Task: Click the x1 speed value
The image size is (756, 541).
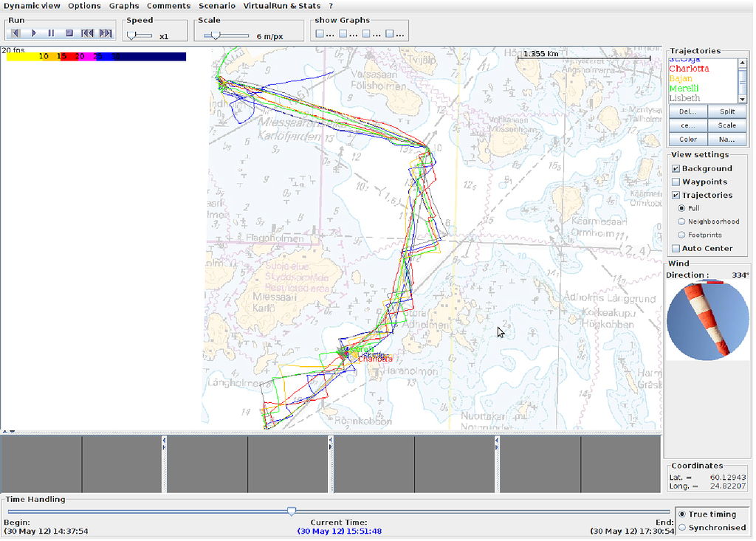Action: point(164,36)
